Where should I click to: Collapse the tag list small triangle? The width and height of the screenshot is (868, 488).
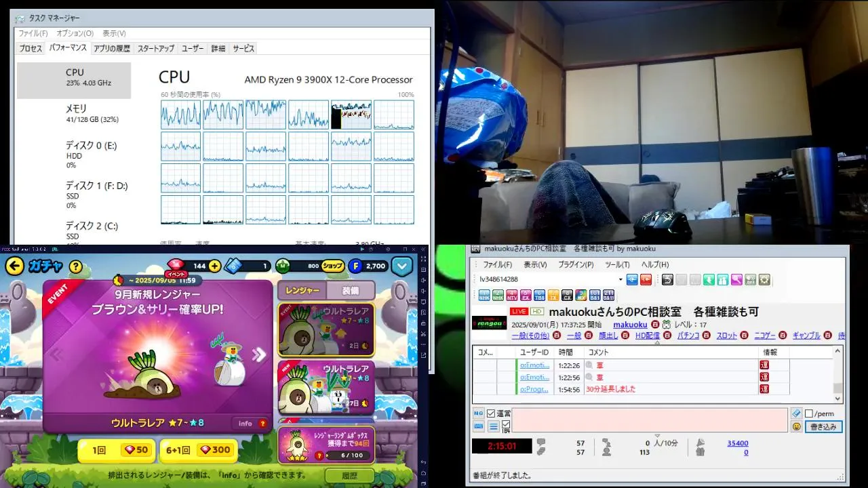click(x=656, y=343)
